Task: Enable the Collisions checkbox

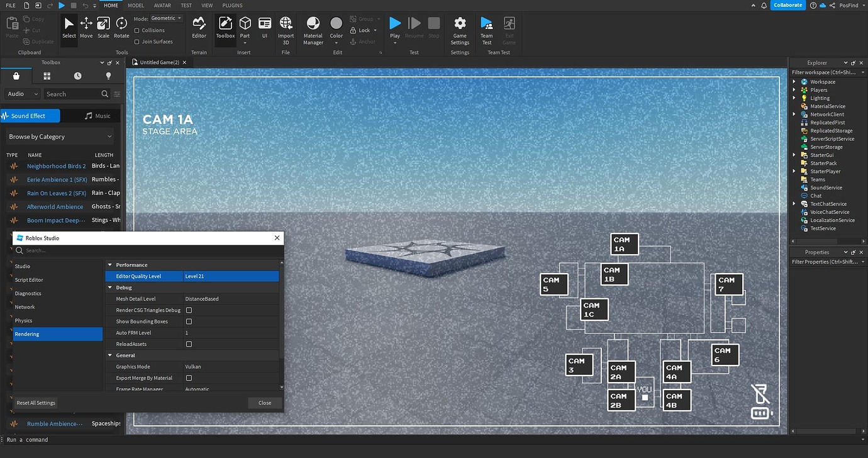Action: point(137,30)
